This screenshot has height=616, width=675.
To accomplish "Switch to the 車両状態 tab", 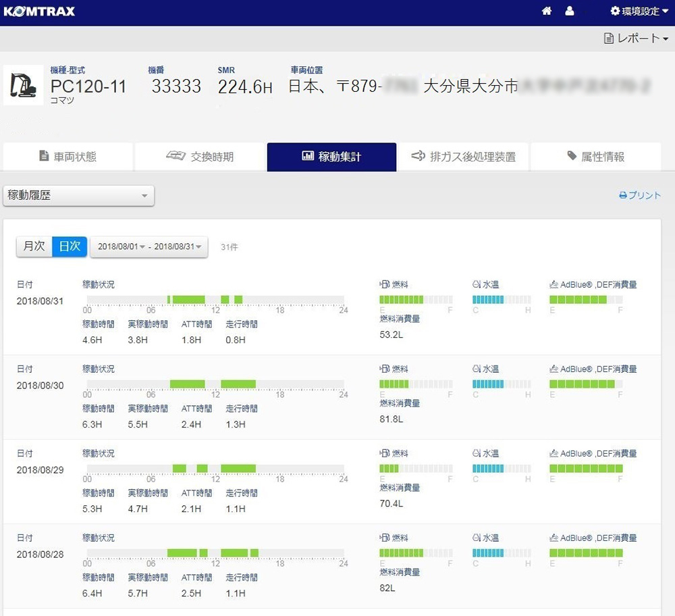I will [x=67, y=157].
